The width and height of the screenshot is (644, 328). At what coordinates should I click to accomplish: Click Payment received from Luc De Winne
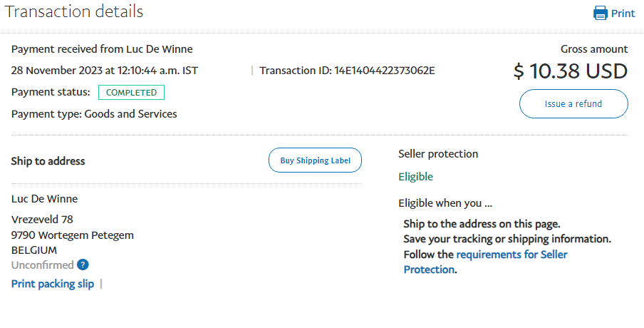tap(102, 49)
